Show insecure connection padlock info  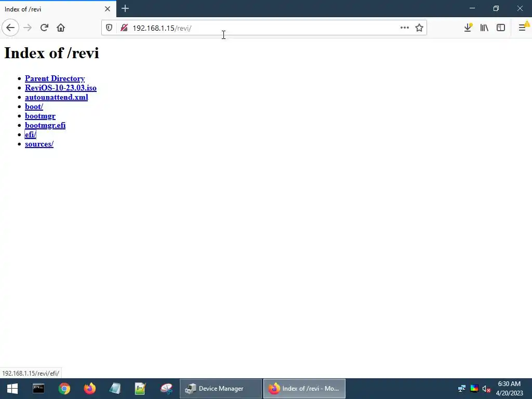[124, 28]
